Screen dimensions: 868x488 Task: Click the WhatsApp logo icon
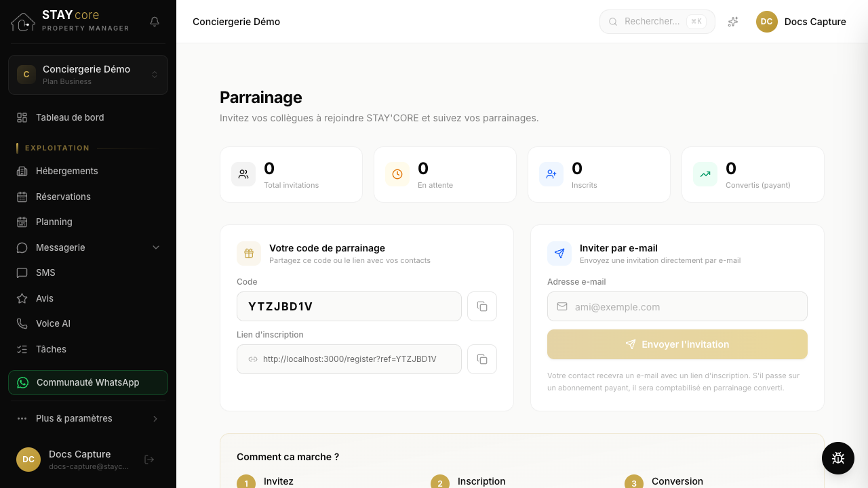(x=23, y=382)
